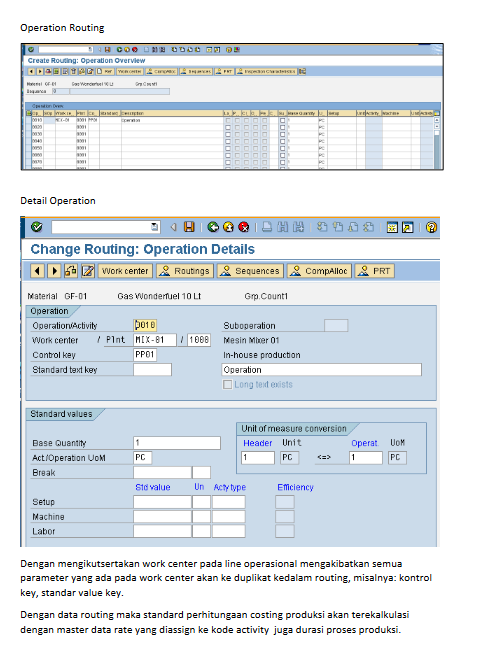Click Inspection Characteristics button in Create Routing

point(266,72)
